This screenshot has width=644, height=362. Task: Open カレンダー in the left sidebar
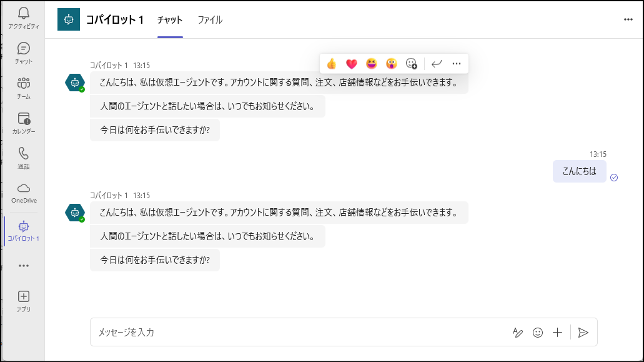click(23, 123)
